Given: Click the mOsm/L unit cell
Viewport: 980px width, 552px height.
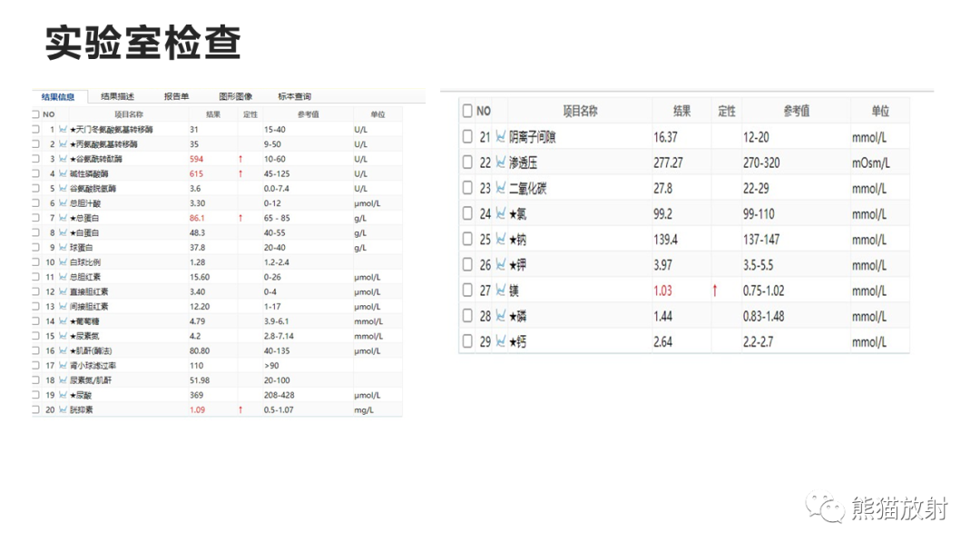Looking at the screenshot, I should click(870, 163).
